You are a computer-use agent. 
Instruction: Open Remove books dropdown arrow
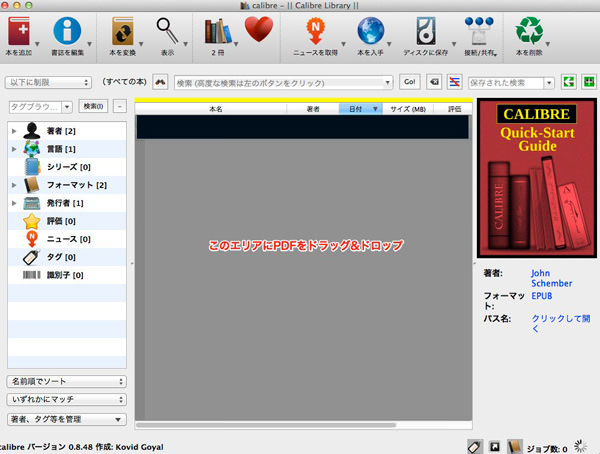[548, 44]
